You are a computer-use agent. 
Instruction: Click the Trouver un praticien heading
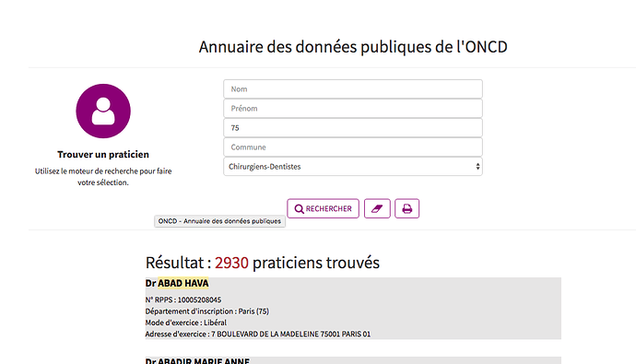coord(103,155)
